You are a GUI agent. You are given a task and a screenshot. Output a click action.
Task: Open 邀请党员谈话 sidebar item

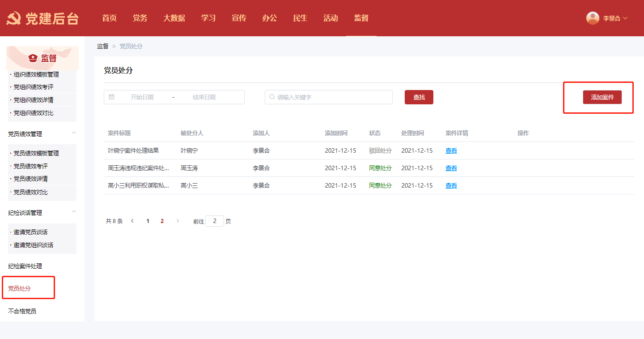[x=30, y=232]
